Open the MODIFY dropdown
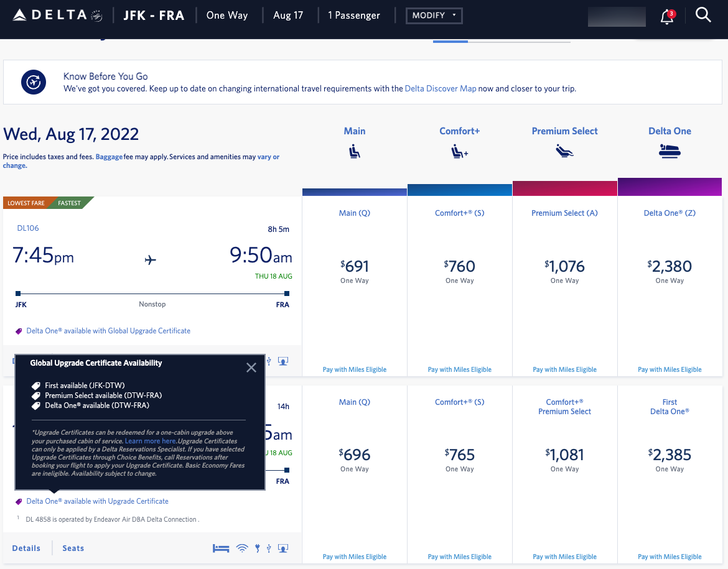The width and height of the screenshot is (728, 569). click(x=434, y=16)
